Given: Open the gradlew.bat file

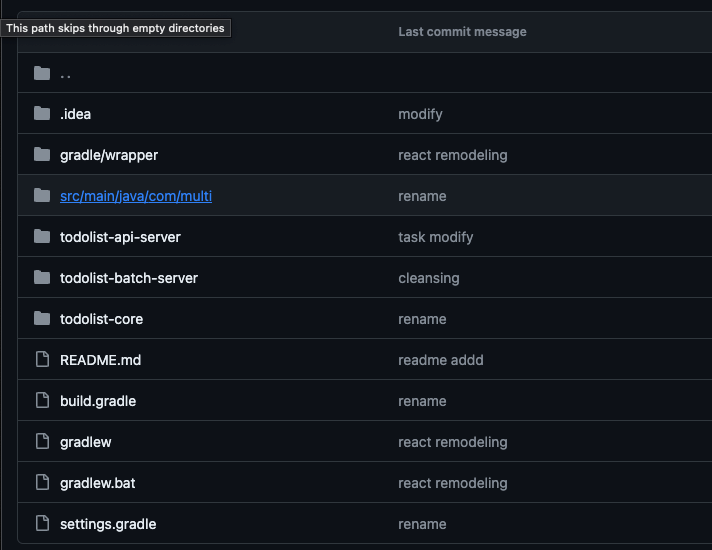Looking at the screenshot, I should [97, 483].
